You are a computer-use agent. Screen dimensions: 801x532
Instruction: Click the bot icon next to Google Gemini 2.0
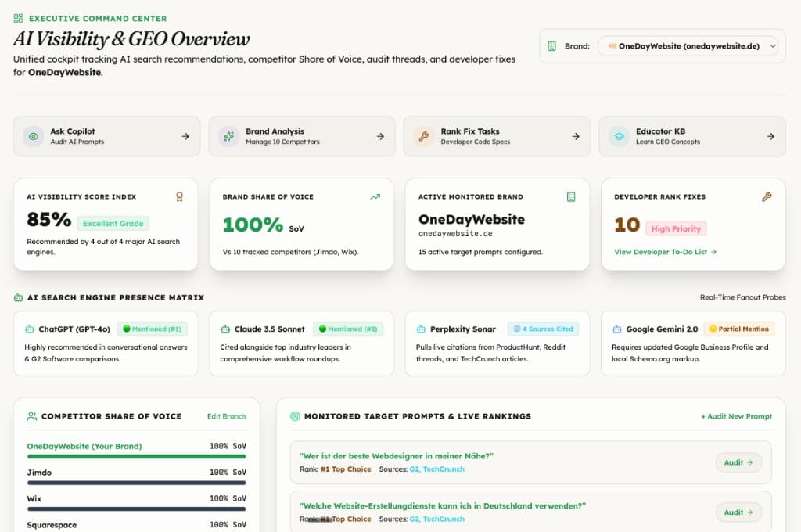click(x=617, y=329)
